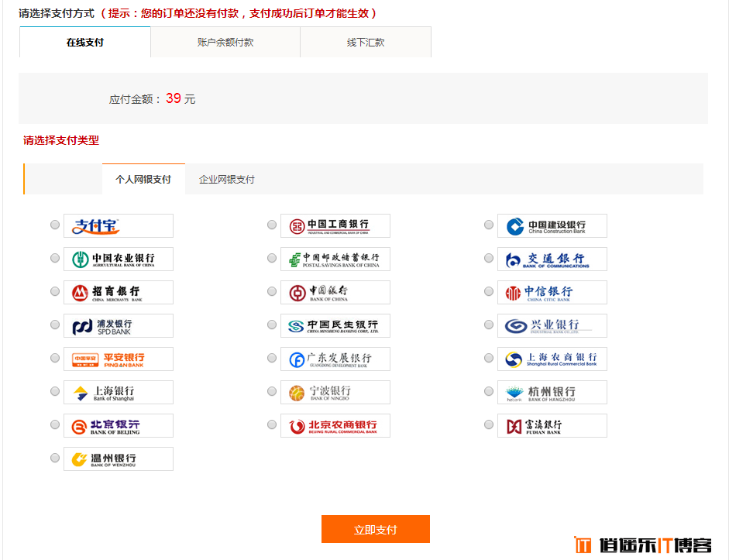Click the 上海银行 Bank of Shanghai logo

click(119, 392)
